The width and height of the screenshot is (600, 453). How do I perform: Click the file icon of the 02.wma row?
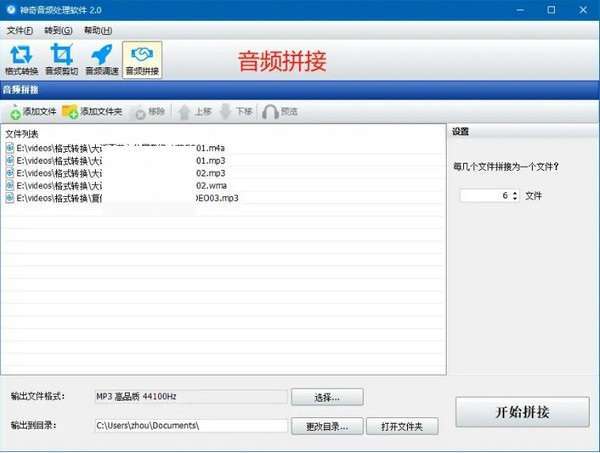pos(10,185)
